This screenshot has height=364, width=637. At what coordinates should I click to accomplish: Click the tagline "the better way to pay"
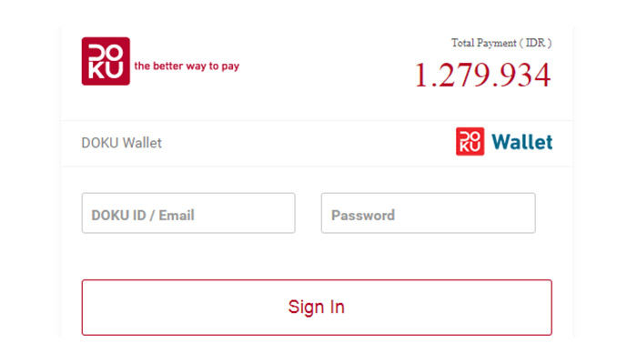click(187, 66)
